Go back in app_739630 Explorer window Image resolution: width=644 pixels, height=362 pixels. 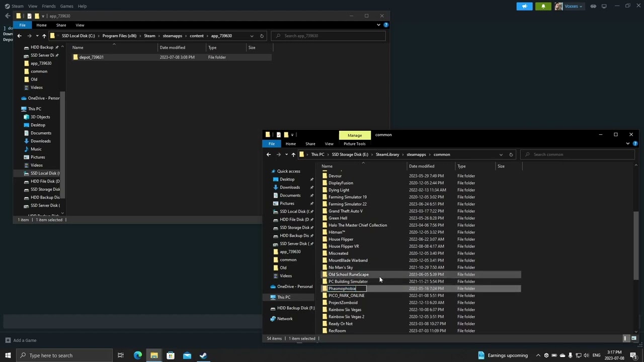(x=19, y=36)
